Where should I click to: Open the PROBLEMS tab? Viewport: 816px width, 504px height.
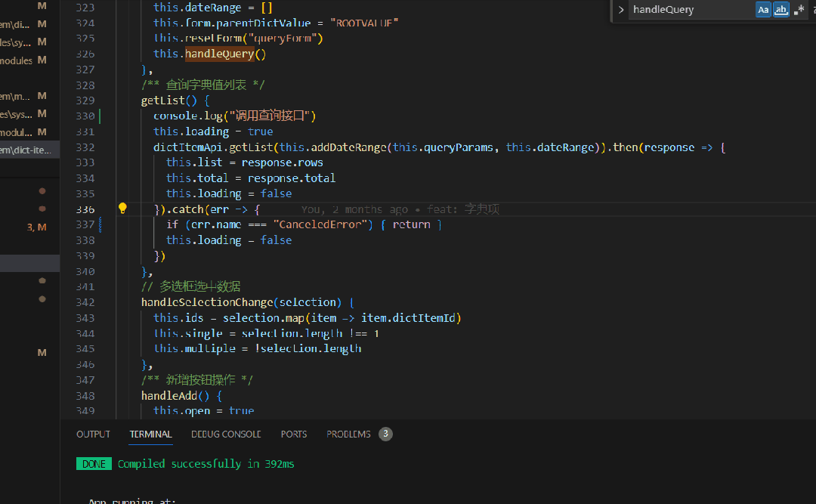(348, 434)
